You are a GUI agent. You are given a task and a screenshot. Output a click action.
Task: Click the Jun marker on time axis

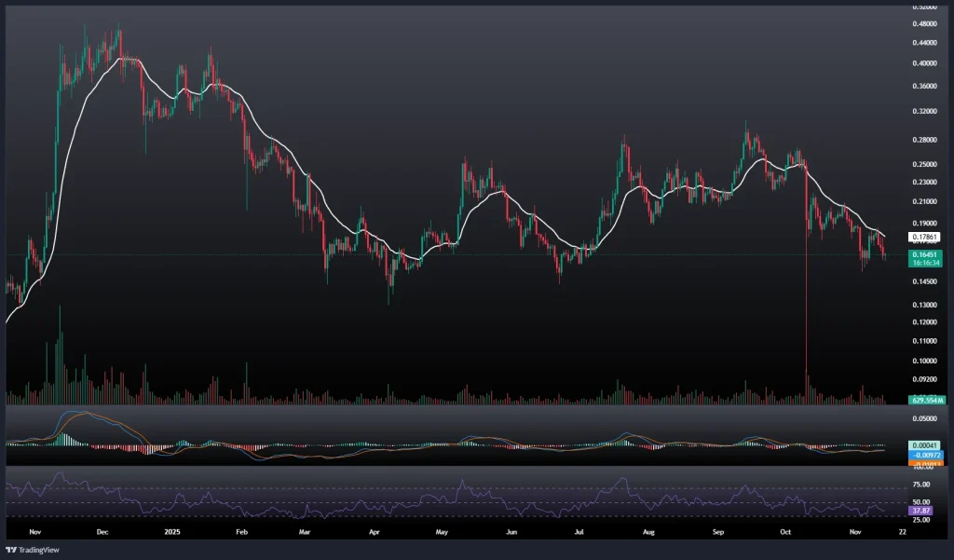pyautogui.click(x=511, y=532)
